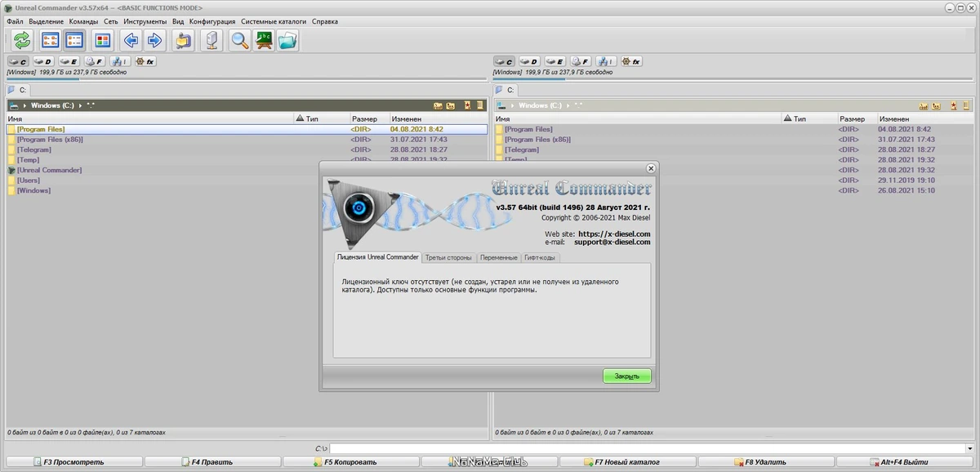Click the colored thumbnails view toolbar icon

(x=102, y=40)
